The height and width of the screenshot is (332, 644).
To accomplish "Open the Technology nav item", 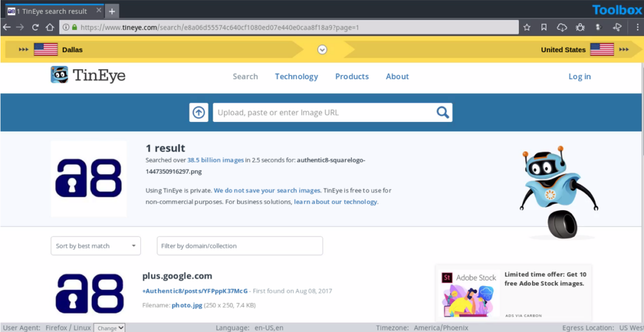I will pyautogui.click(x=297, y=77).
